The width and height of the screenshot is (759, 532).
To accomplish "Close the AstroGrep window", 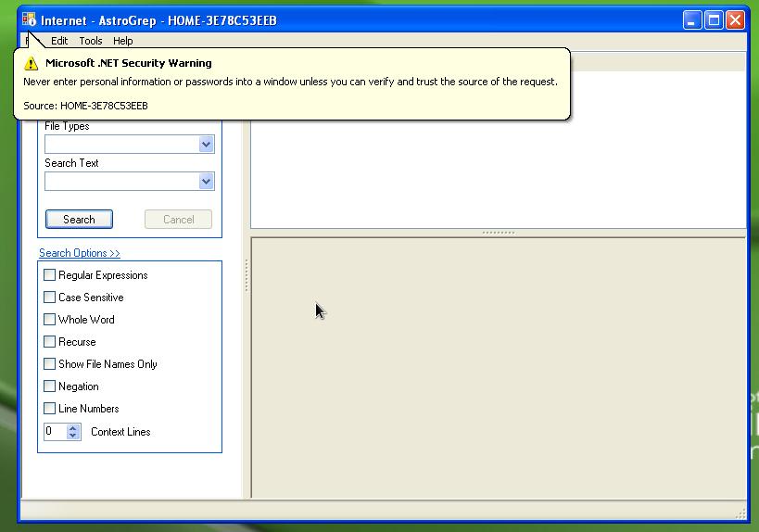I will [735, 20].
